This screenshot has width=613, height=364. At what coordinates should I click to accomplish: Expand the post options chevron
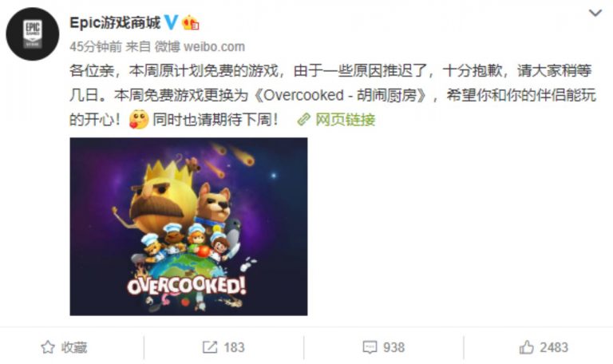tap(595, 13)
